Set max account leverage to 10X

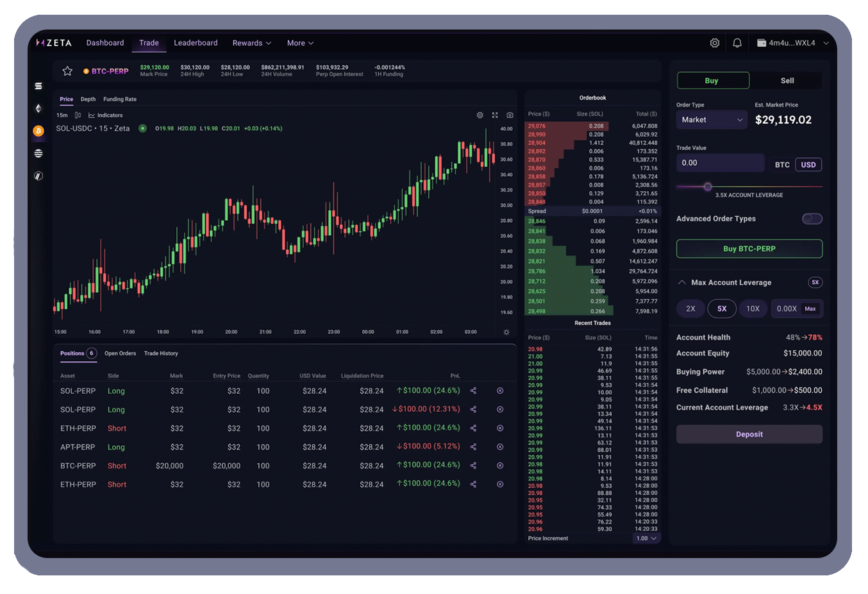click(x=753, y=309)
